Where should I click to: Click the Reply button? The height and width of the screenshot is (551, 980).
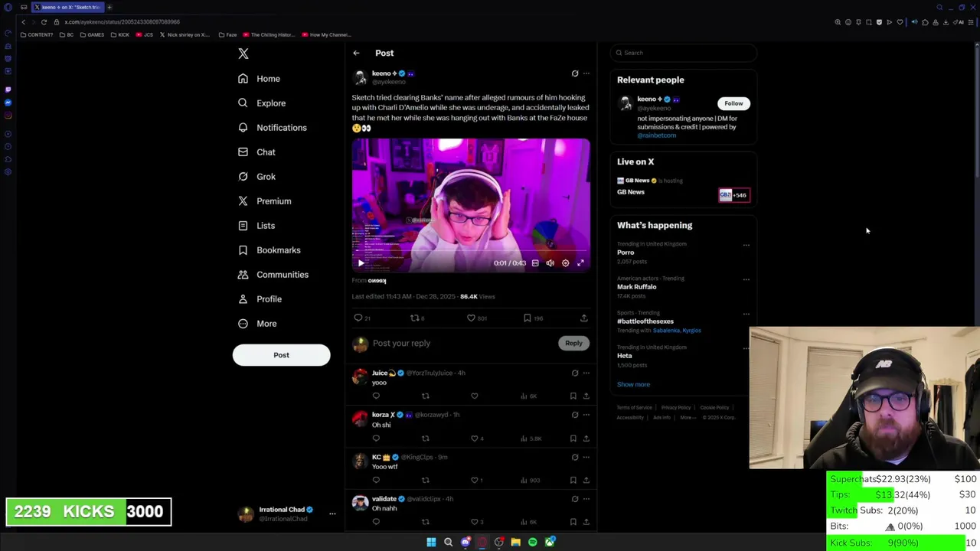click(x=573, y=344)
